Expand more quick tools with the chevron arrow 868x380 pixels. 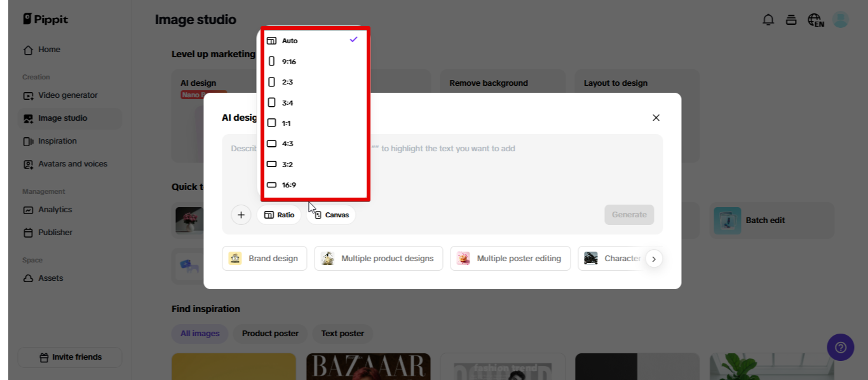click(654, 259)
